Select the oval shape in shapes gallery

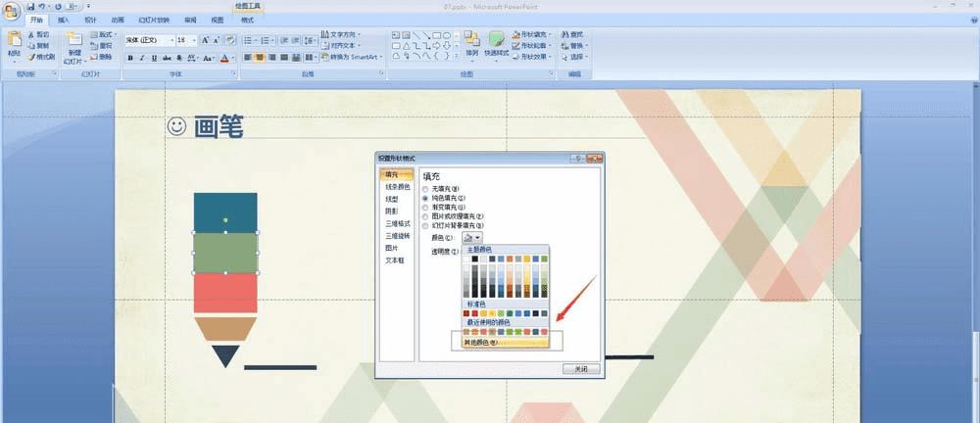pos(447,35)
